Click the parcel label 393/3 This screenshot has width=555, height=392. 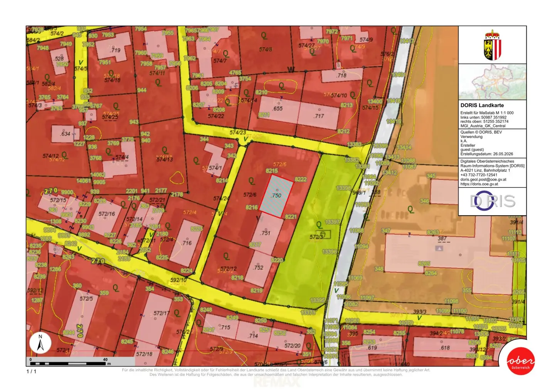tap(420, 312)
